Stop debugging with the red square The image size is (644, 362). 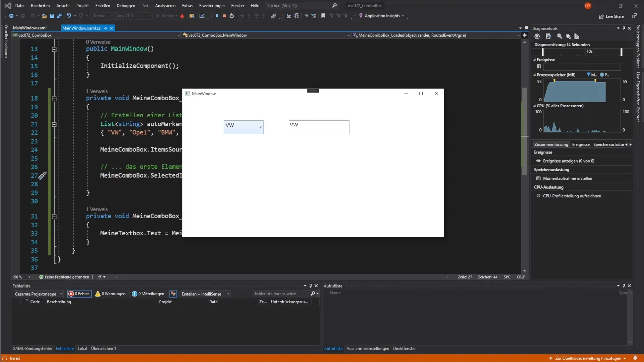coord(224,16)
